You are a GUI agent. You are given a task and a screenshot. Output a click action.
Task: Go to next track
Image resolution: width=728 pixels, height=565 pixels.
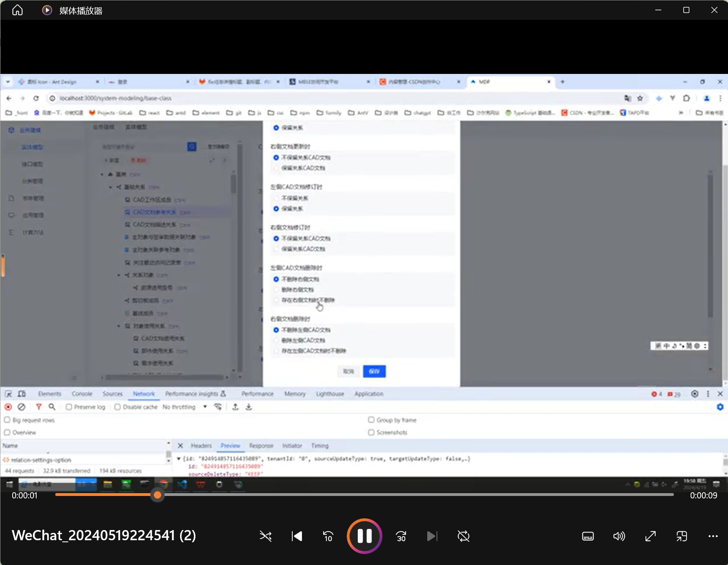pyautogui.click(x=432, y=536)
